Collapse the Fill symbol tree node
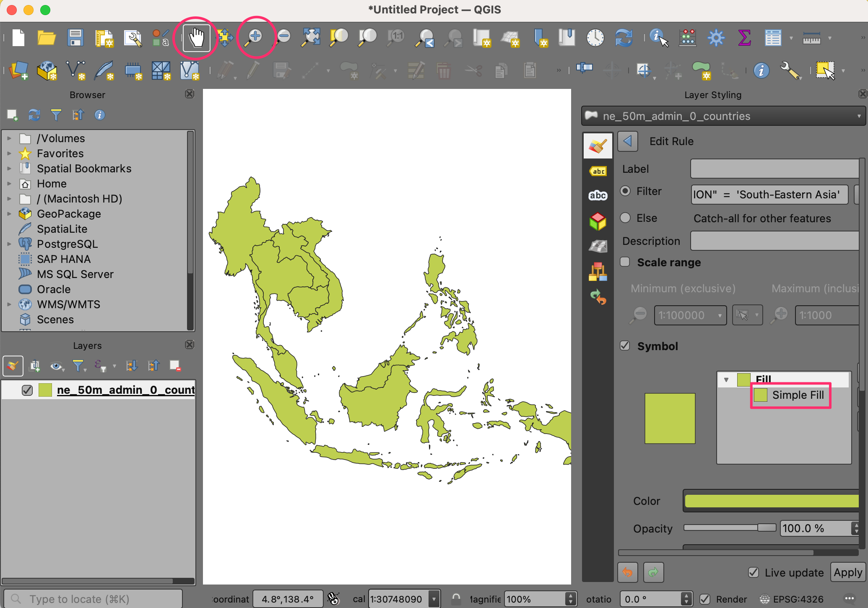Screen dimensions: 868x608 click(726, 379)
